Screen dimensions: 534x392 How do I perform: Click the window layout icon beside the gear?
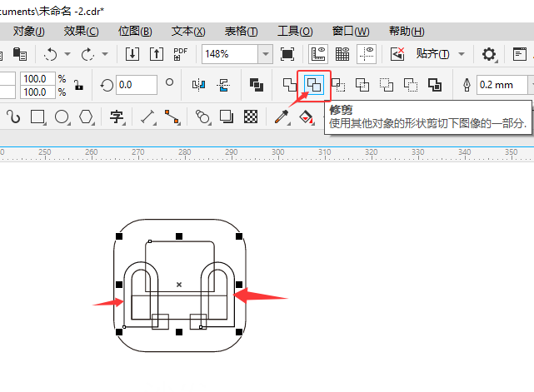520,54
